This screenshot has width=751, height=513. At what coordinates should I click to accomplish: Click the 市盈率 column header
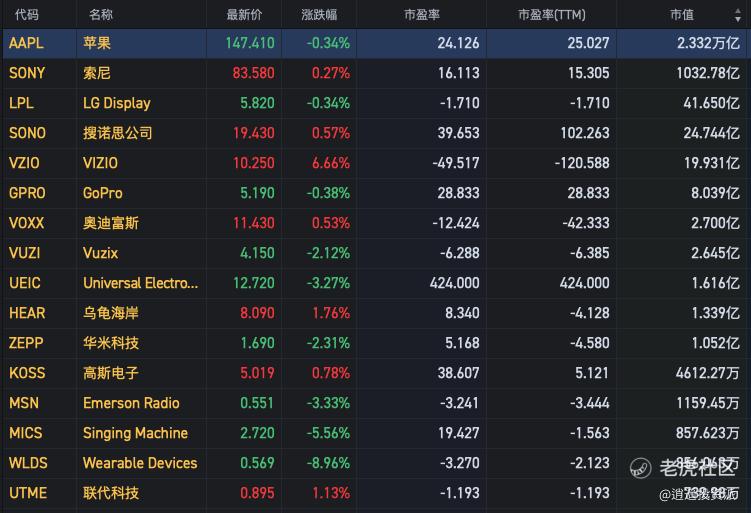(422, 14)
